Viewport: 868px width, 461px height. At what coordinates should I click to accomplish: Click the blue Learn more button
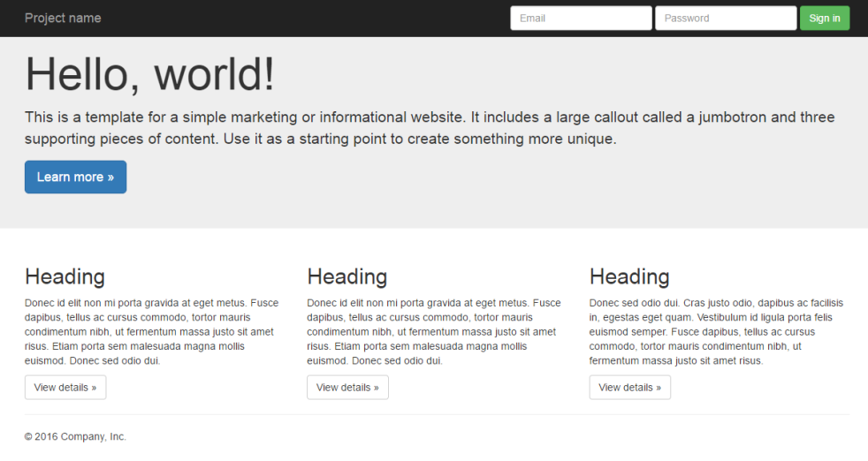click(x=75, y=178)
